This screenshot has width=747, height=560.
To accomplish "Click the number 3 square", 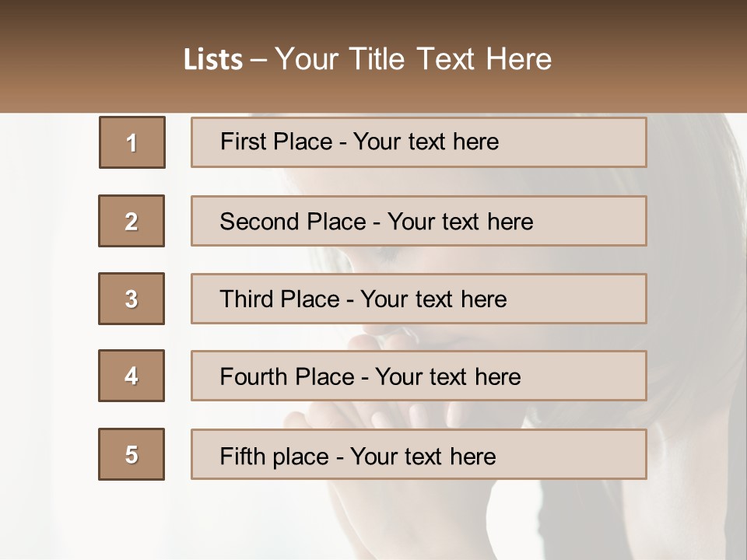I will 132,299.
